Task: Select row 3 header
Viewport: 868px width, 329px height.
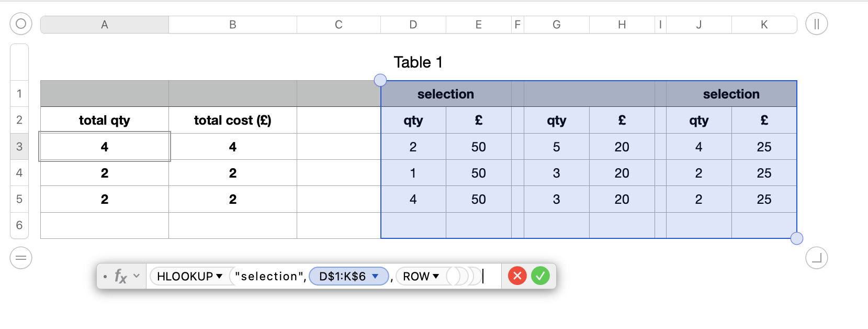Action: (19, 147)
